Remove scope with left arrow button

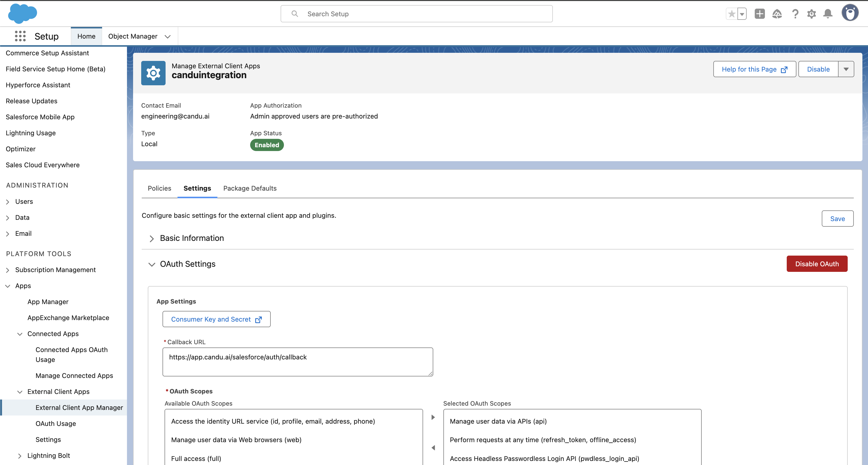click(433, 447)
